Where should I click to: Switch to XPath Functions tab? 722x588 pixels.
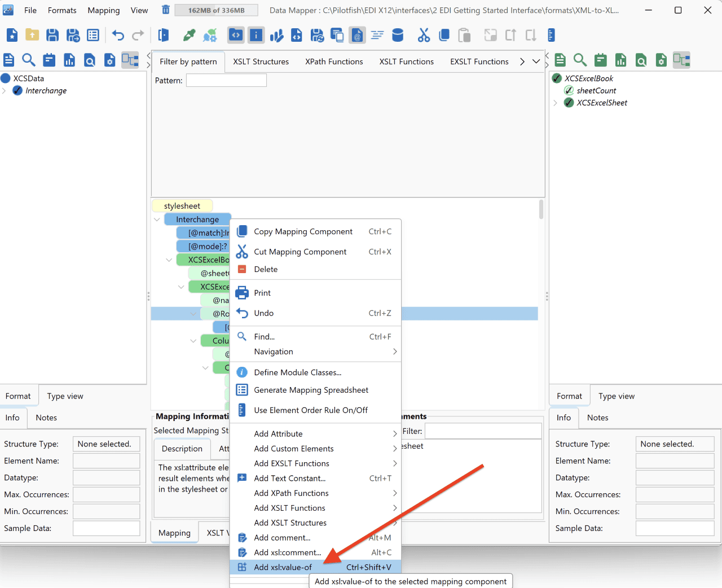tap(334, 62)
